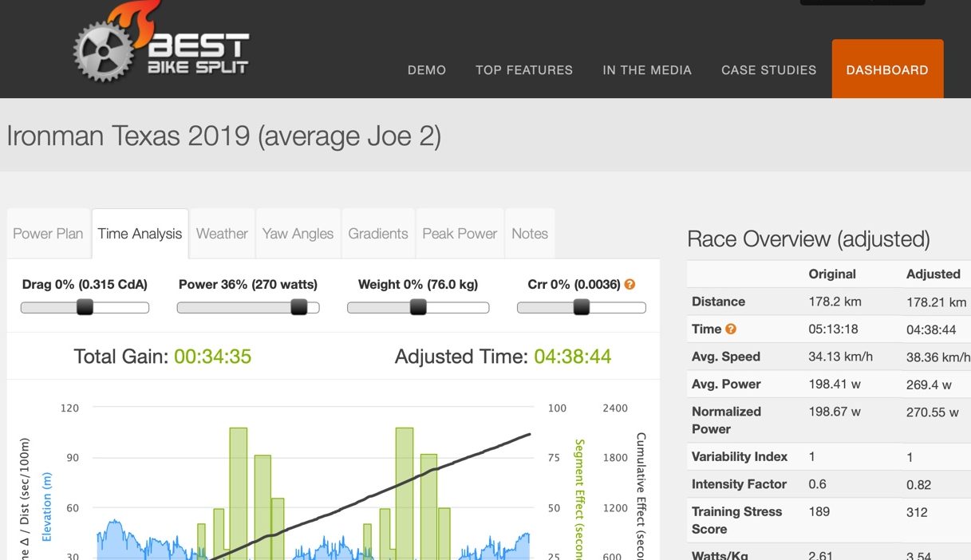Click the help icon beside Time row
Viewport: 971px width, 560px height.
730,329
